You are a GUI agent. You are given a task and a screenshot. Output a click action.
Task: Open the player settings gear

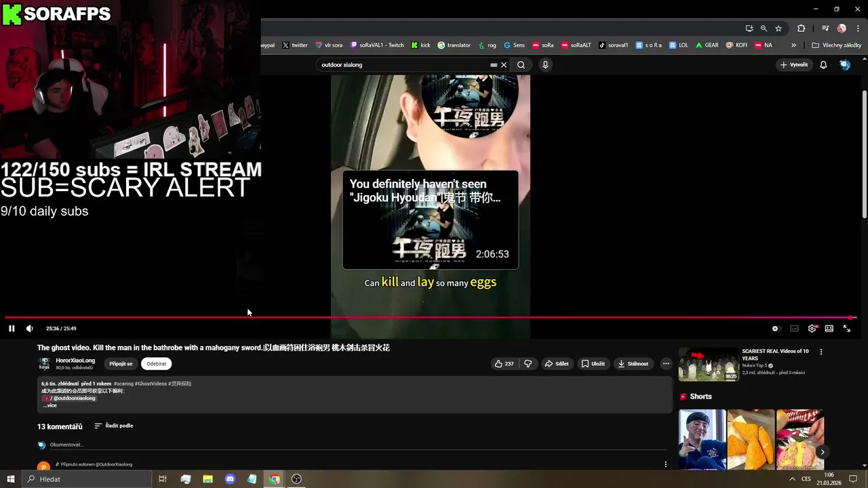click(x=812, y=329)
